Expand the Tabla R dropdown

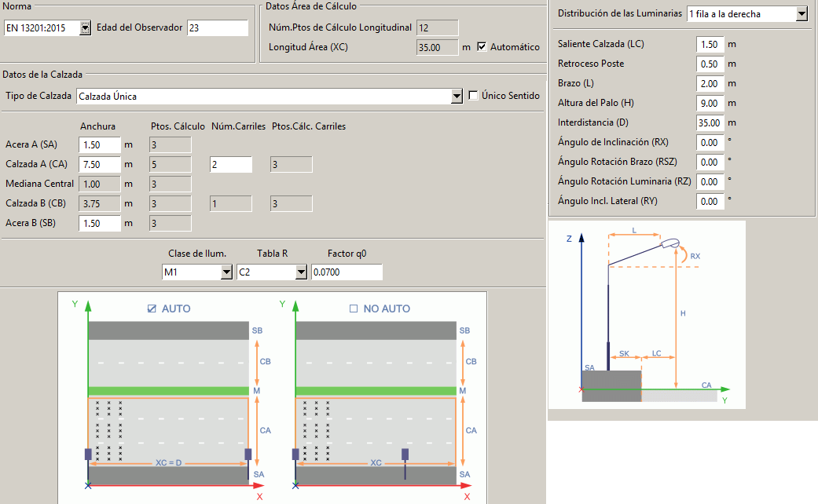pyautogui.click(x=300, y=272)
